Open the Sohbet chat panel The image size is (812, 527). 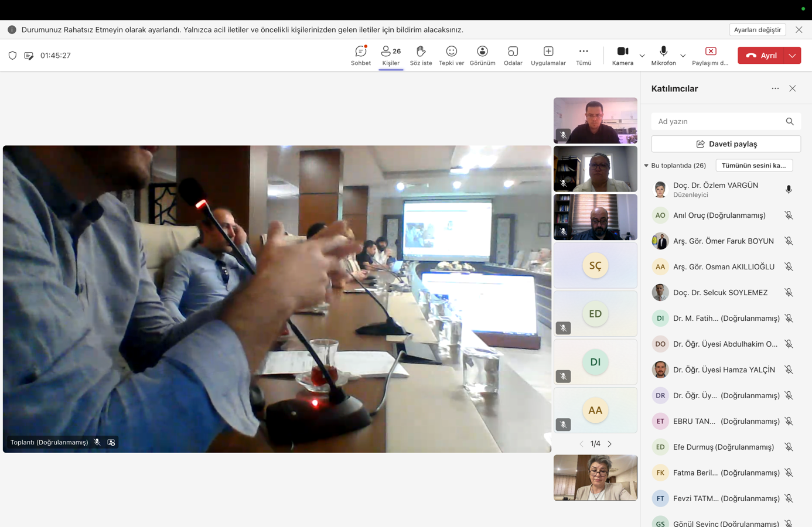[360, 55]
